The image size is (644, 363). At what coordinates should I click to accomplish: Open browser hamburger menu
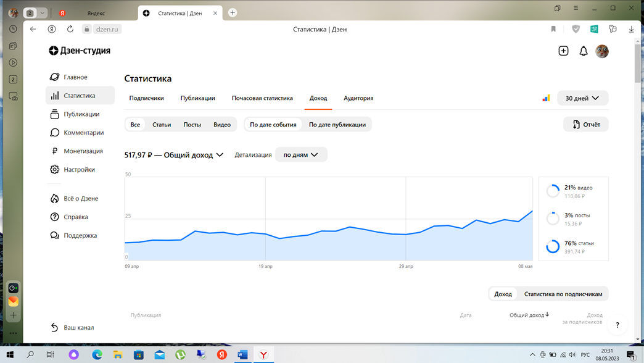(x=576, y=8)
